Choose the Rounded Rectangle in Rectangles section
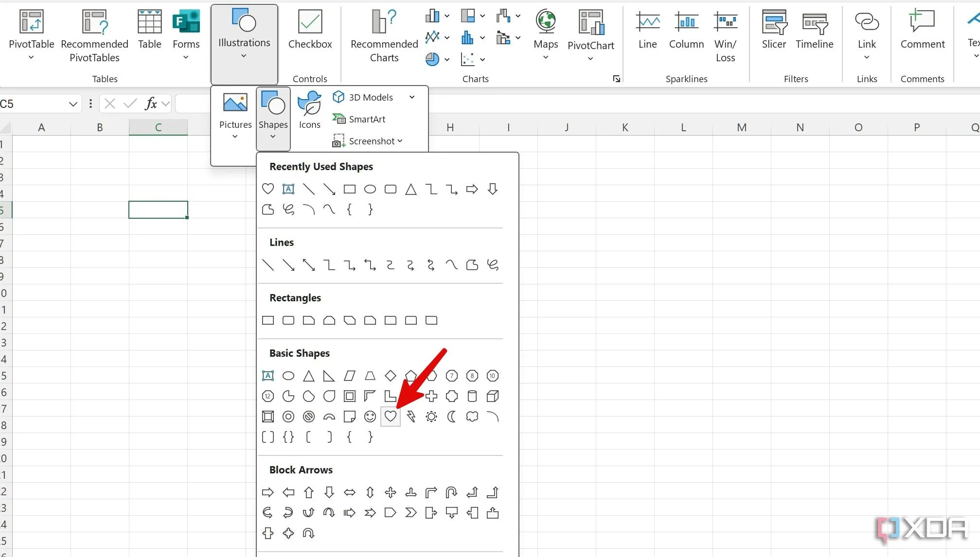 (x=288, y=320)
